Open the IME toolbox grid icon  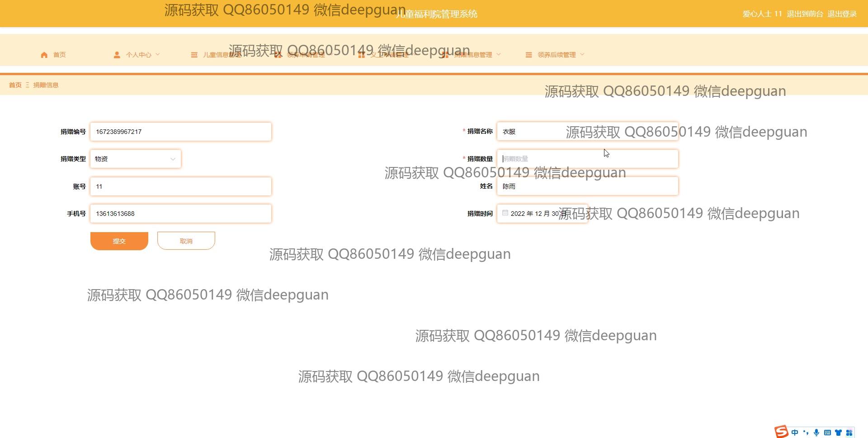849,433
